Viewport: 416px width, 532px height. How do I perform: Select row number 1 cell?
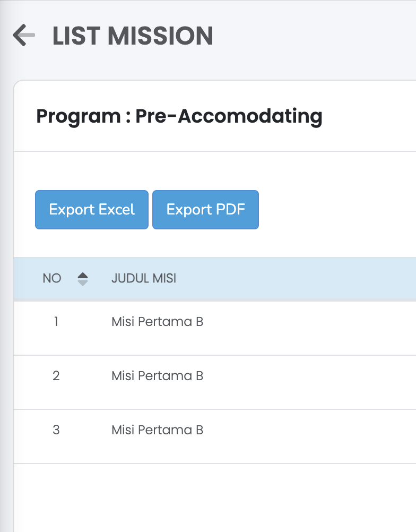(56, 322)
